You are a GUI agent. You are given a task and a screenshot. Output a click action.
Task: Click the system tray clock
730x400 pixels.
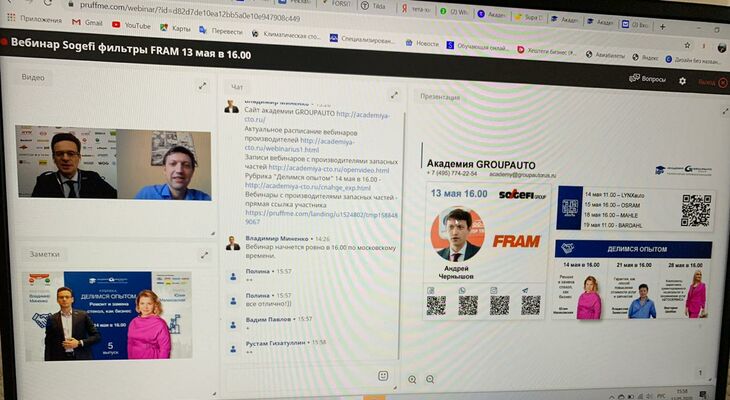click(681, 396)
